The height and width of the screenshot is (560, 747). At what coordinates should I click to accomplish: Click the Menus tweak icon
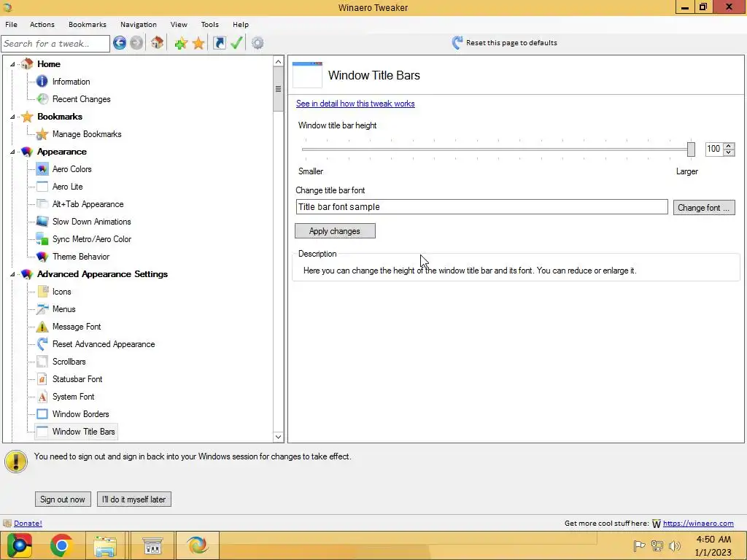coord(42,309)
